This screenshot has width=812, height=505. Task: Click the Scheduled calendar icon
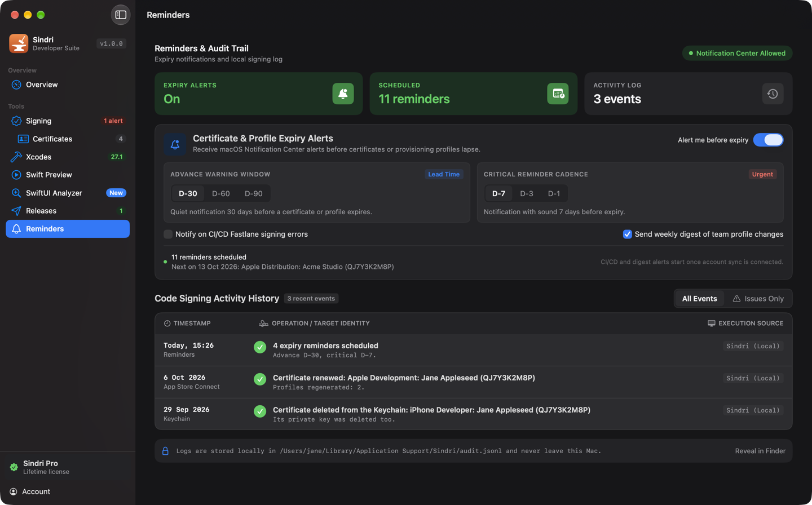558,94
